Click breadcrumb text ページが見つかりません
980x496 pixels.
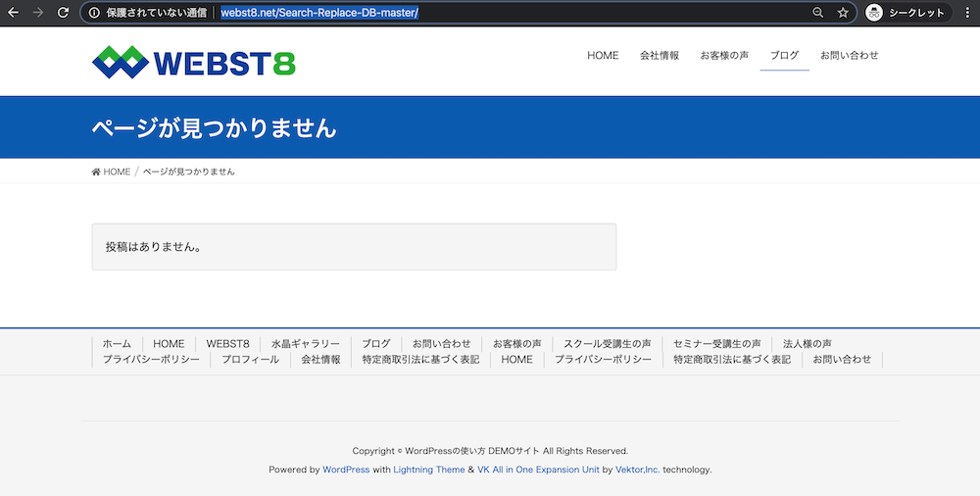pos(189,172)
